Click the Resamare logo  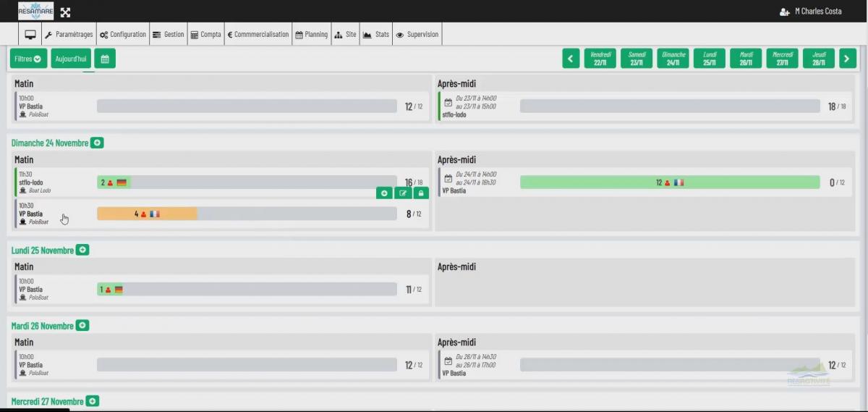(35, 12)
